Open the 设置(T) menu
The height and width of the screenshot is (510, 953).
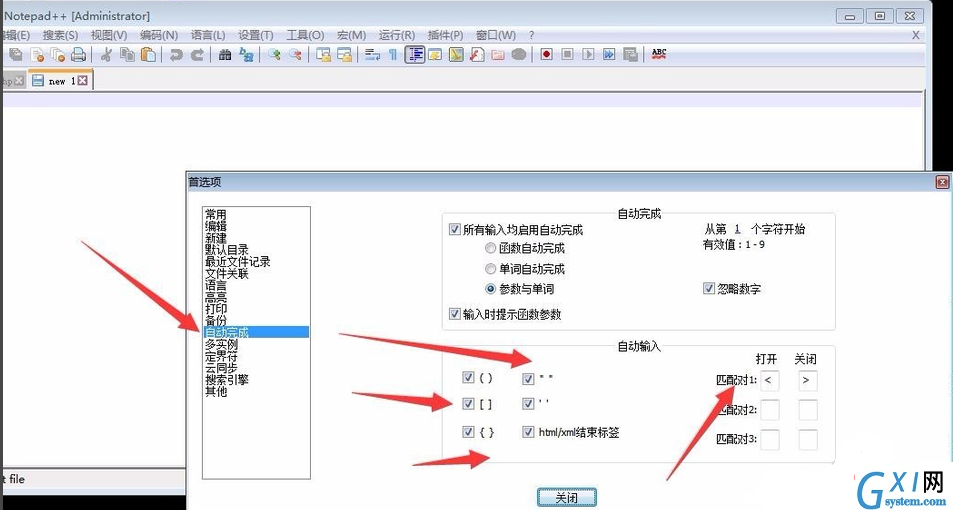255,35
